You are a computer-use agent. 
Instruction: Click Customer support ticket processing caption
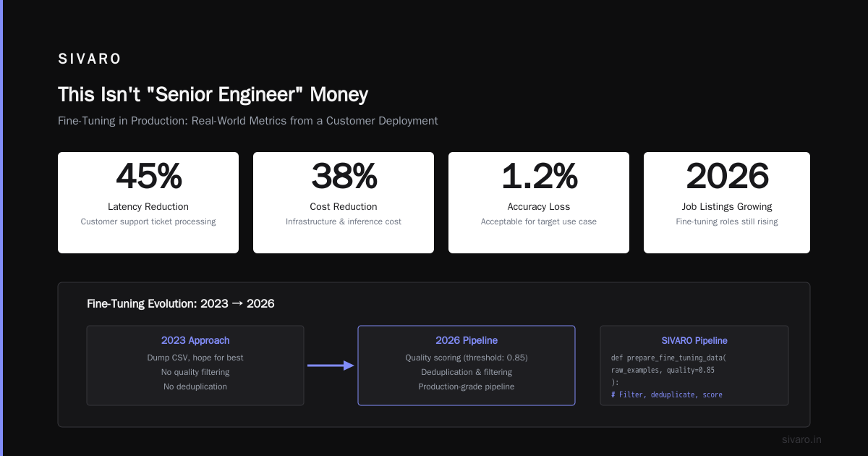click(148, 221)
